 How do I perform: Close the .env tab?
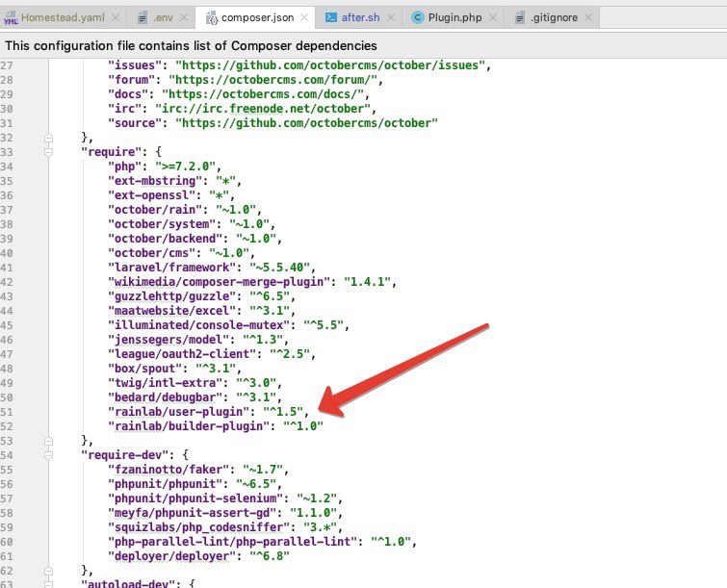coord(184,17)
